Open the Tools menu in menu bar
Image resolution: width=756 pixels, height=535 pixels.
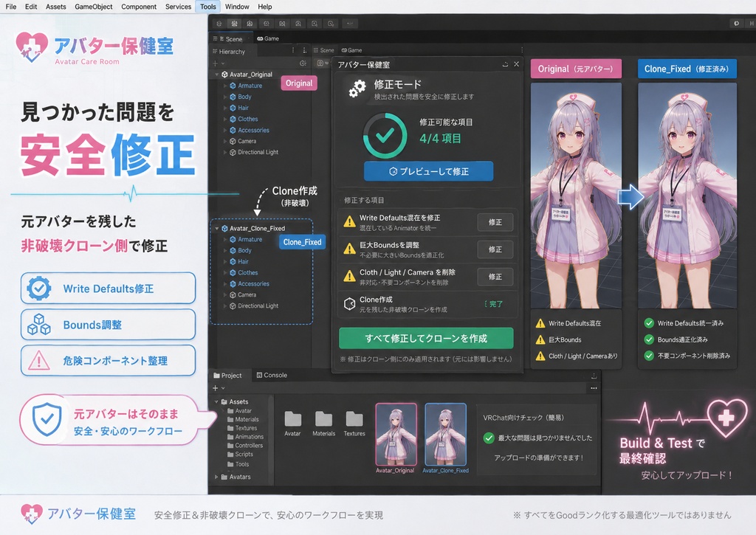tap(207, 7)
